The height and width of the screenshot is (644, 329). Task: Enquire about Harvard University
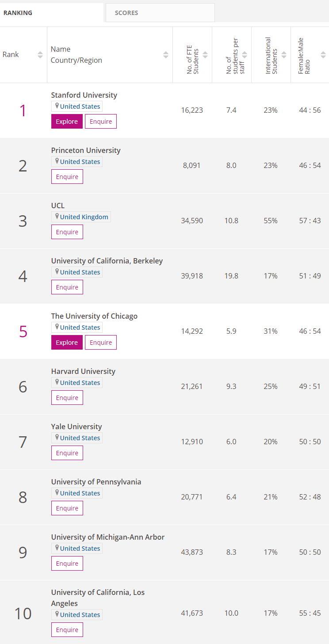[67, 398]
